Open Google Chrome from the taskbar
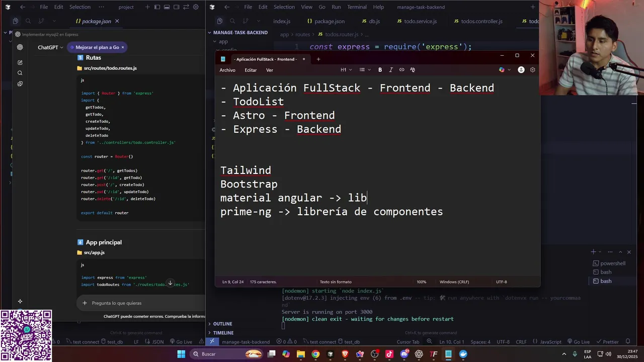Image resolution: width=644 pixels, height=362 pixels. 315,354
